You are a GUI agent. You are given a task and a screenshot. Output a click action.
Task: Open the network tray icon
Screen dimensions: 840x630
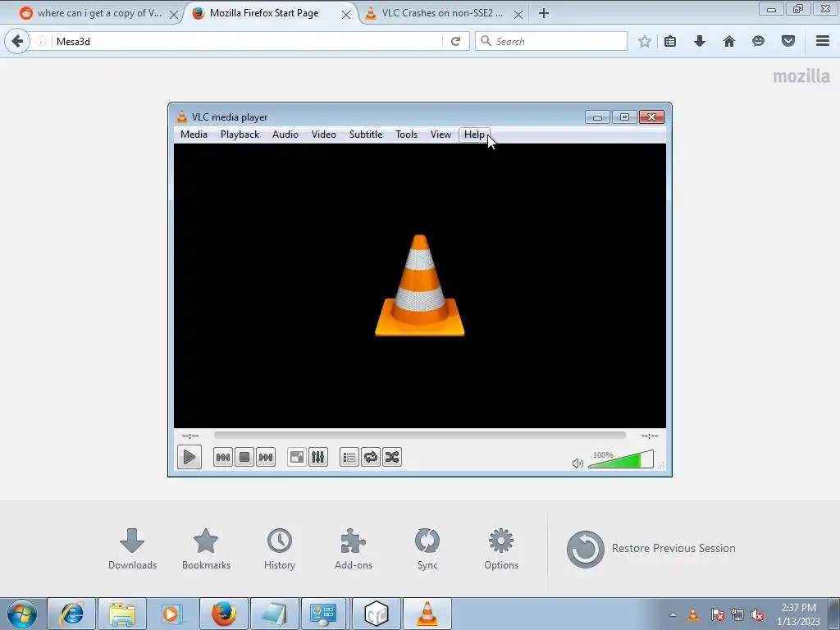click(737, 615)
